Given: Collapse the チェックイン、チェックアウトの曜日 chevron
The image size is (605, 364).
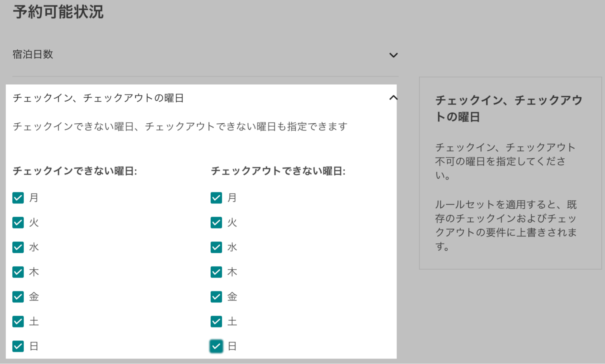Looking at the screenshot, I should pyautogui.click(x=393, y=98).
